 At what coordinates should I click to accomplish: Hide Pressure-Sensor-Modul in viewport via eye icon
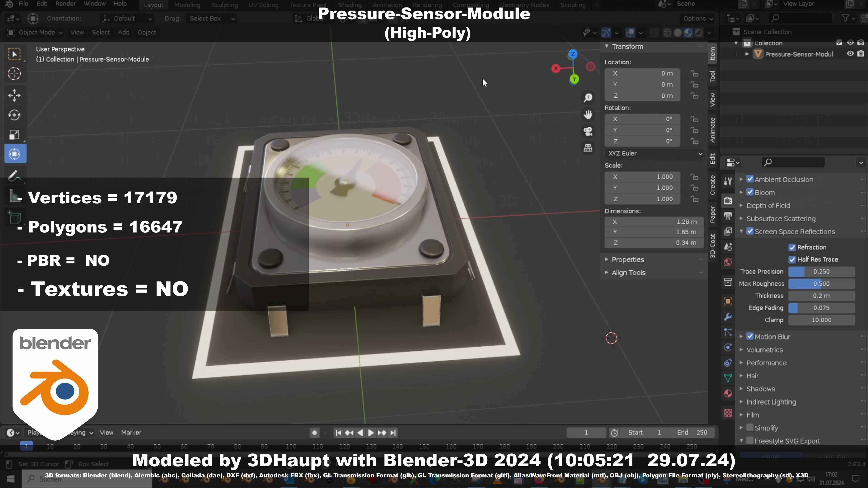pyautogui.click(x=850, y=54)
